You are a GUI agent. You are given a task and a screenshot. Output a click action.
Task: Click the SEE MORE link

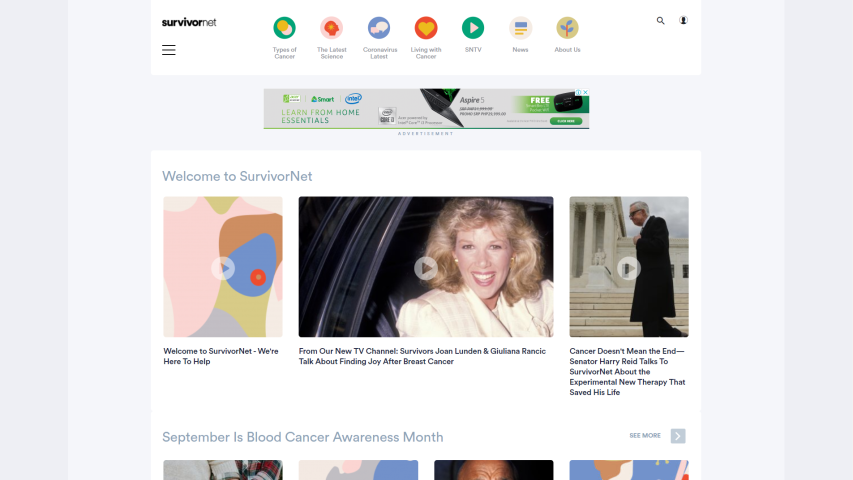point(645,436)
